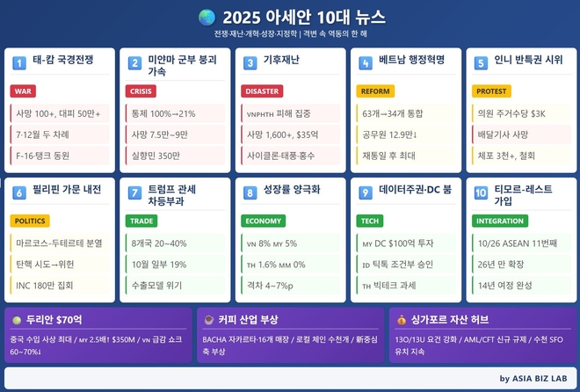Screen dimensions: 580x392
Task: Click the number 7 badge for 트럼프 관세
Action: point(134,193)
